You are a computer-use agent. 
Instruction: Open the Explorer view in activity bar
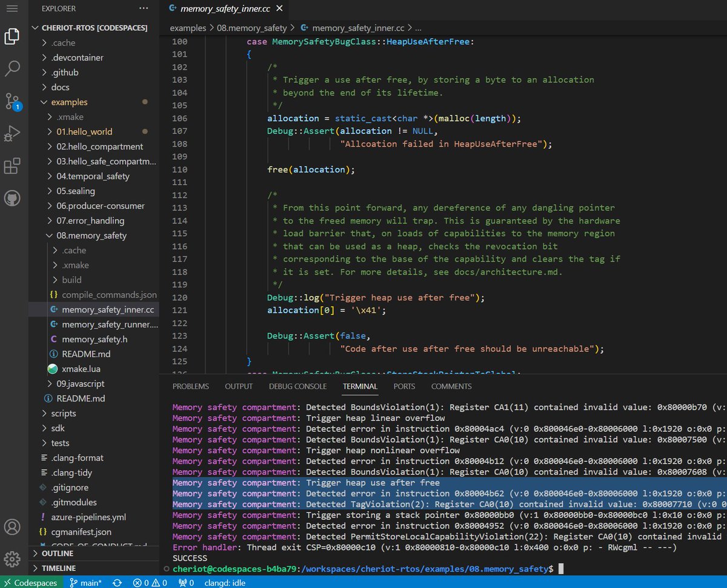tap(12, 36)
